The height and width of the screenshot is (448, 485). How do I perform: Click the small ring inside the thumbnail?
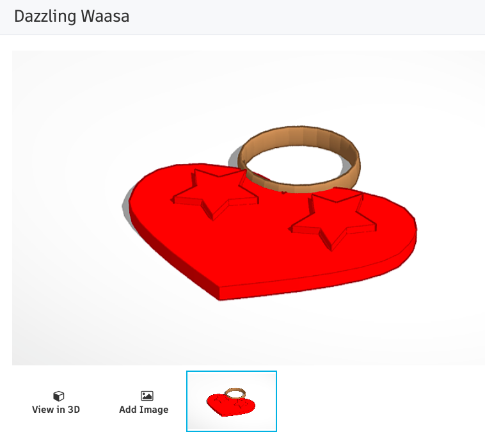point(235,394)
